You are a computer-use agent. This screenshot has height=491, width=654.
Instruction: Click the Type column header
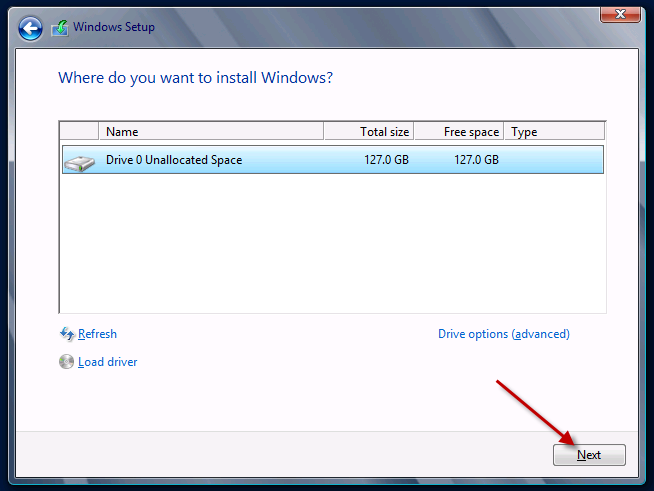click(553, 132)
